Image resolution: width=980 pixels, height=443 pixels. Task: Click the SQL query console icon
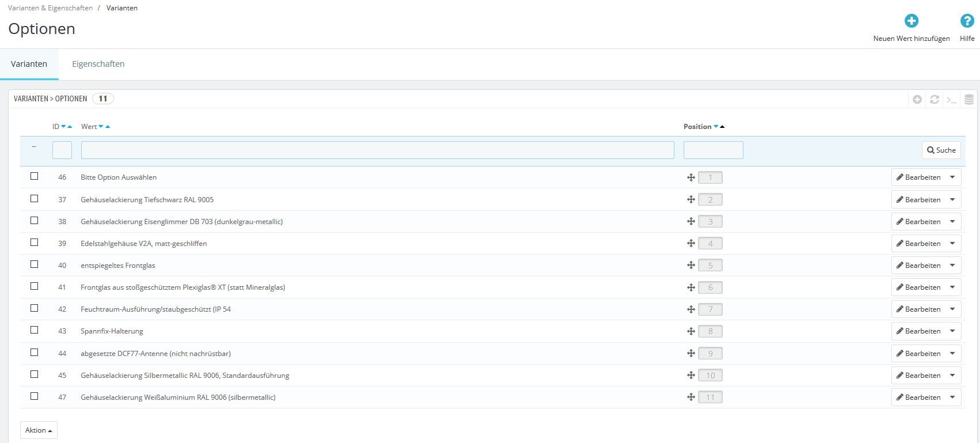(x=952, y=100)
